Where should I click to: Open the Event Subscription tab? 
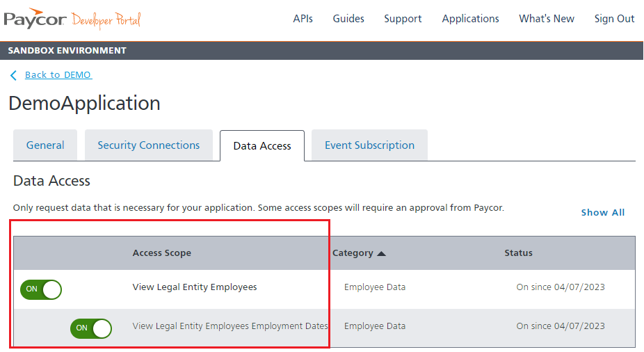pyautogui.click(x=369, y=145)
